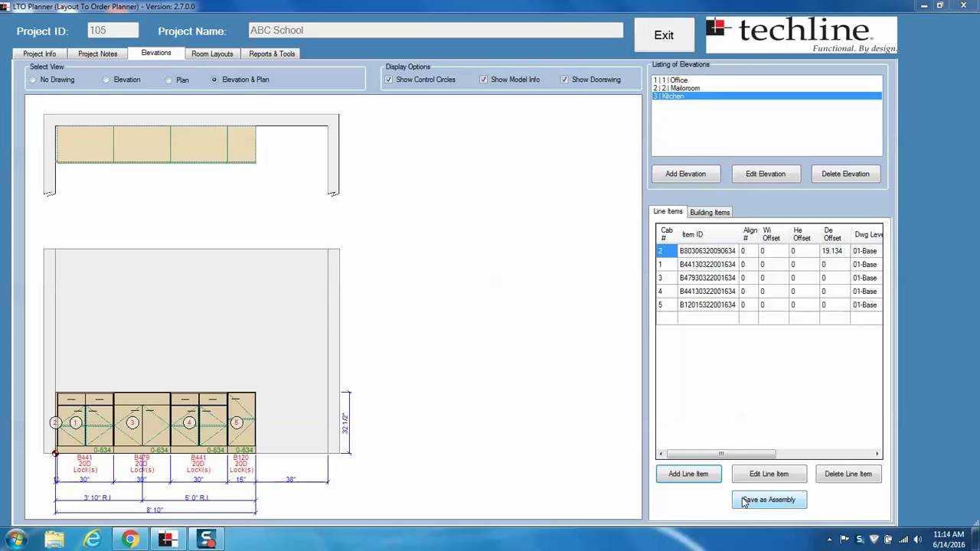Click the Delete Elevation button

coord(845,174)
